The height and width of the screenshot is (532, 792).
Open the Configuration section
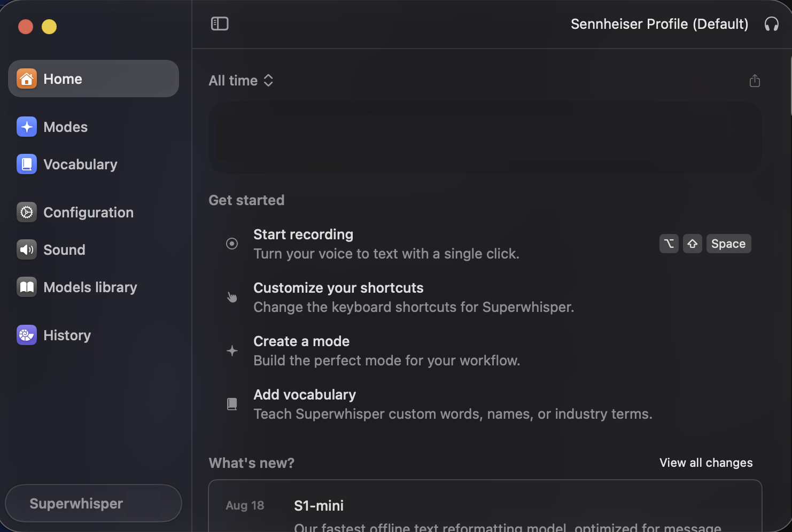coord(94,212)
